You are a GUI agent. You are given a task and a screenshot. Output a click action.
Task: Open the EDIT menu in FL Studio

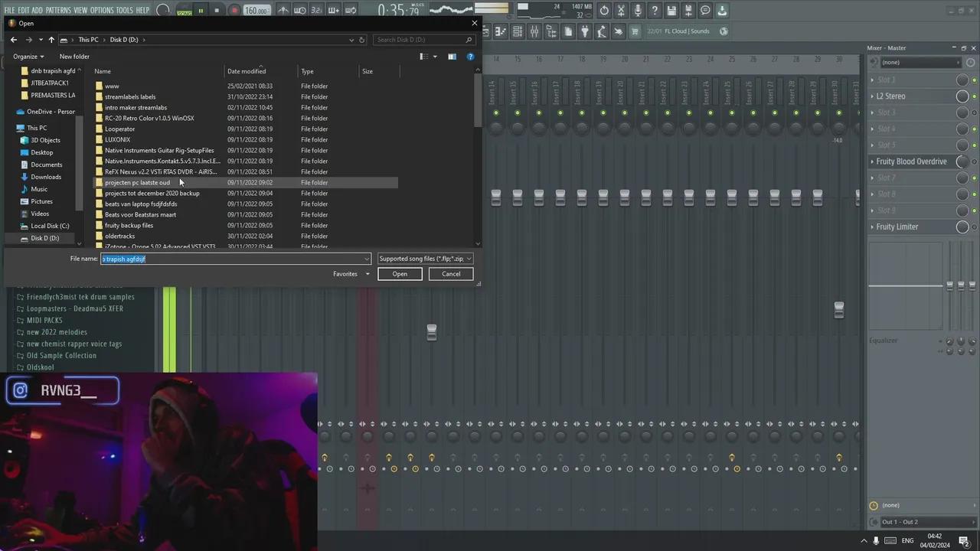tap(24, 11)
